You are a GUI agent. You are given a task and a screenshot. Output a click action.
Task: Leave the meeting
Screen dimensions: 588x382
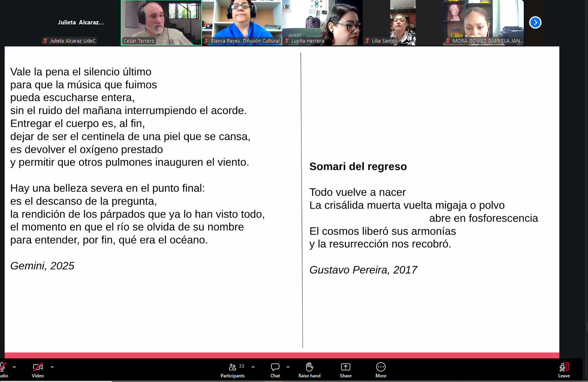[564, 370]
